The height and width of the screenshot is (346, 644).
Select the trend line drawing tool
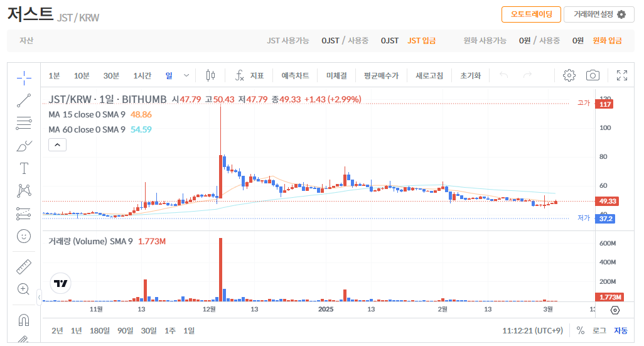[24, 100]
